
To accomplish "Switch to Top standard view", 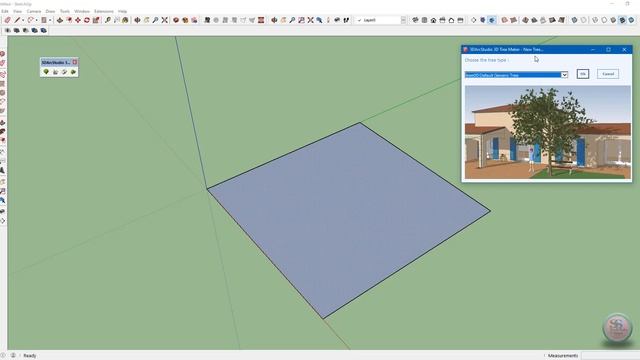I will (424, 20).
